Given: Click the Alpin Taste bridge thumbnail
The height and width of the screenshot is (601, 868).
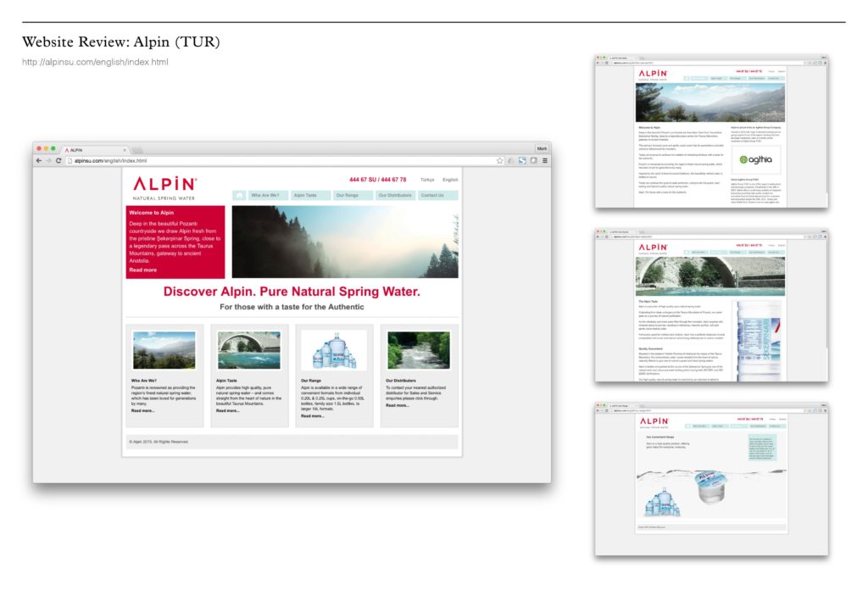Looking at the screenshot, I should [x=249, y=350].
